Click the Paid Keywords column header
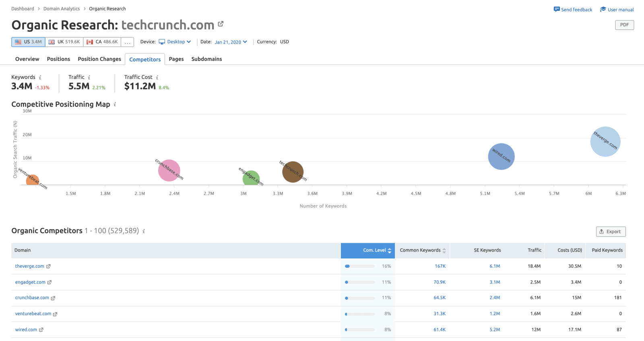The width and height of the screenshot is (644, 341). pos(607,250)
